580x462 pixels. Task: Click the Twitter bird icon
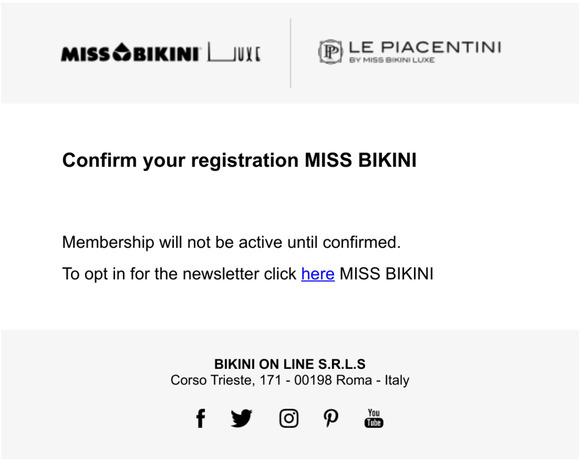242,418
